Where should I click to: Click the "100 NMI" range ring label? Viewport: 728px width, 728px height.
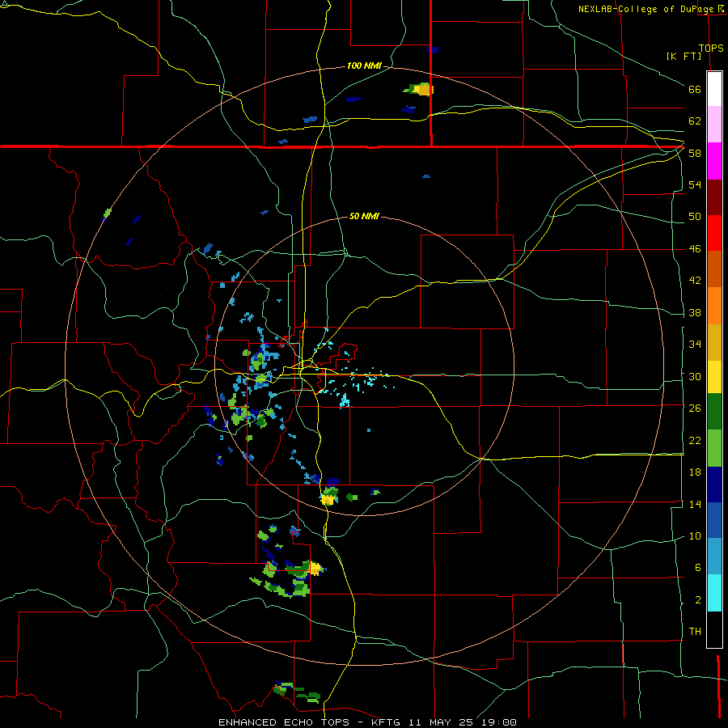[364, 66]
